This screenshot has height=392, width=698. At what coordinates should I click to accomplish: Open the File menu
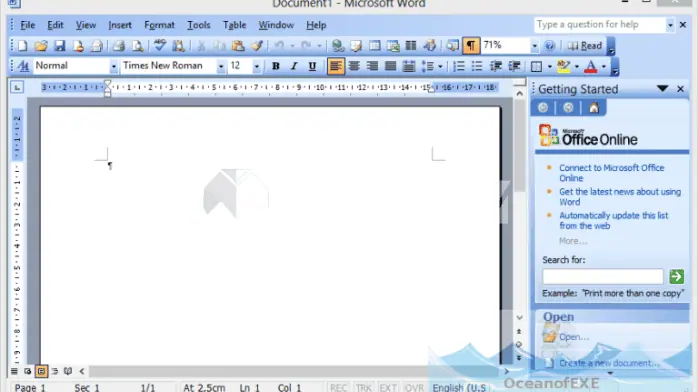(x=28, y=25)
